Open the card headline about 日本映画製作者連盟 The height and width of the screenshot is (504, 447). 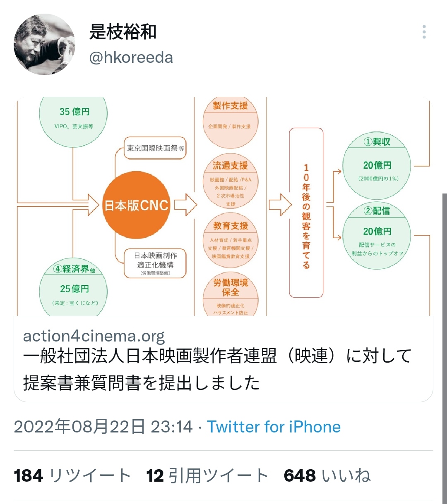click(x=217, y=369)
